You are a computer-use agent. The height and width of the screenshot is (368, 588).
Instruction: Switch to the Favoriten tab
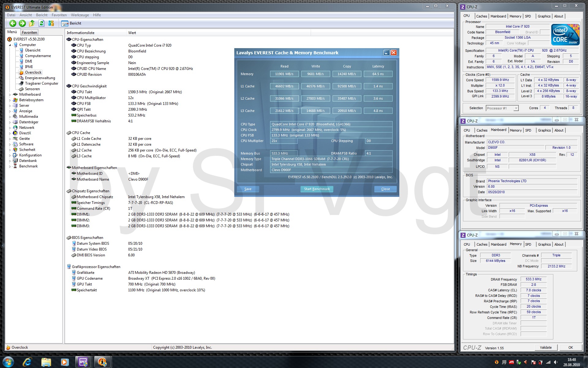pos(29,33)
